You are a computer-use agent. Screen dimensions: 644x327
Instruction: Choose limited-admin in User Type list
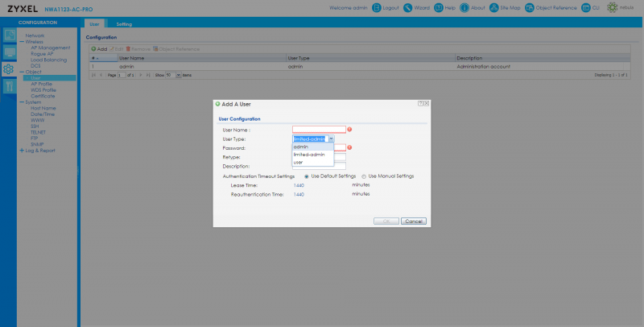click(x=312, y=155)
